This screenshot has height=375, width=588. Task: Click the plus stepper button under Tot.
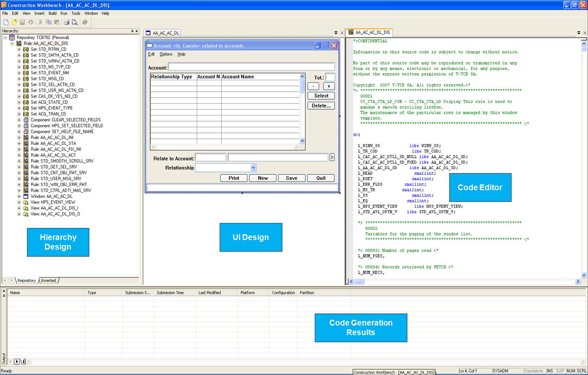point(329,86)
